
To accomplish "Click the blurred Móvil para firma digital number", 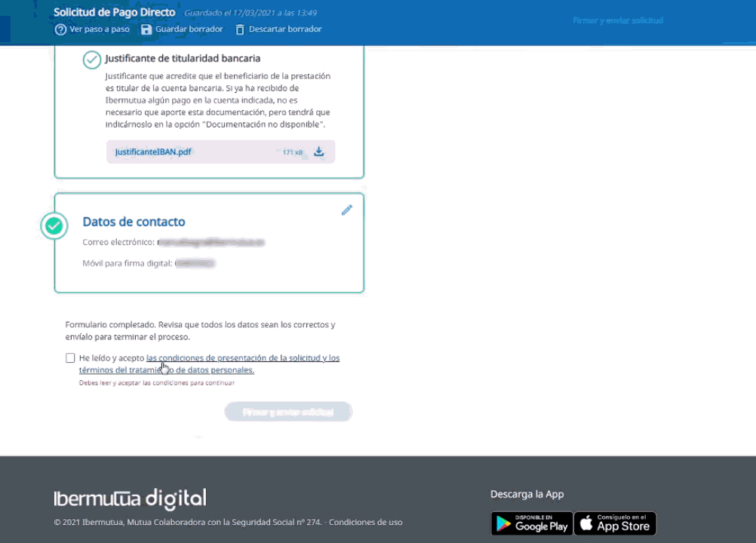I will (x=195, y=263).
